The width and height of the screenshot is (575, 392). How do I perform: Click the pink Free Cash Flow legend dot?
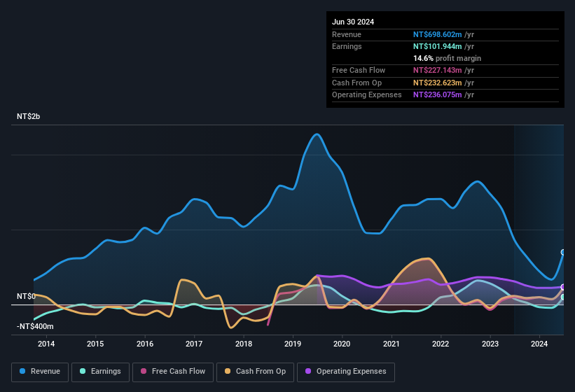[x=144, y=371]
